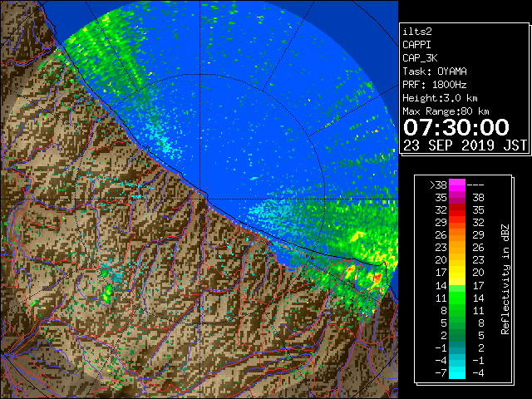Click the red-orange high reflectivity echo near coast
Viewport: 532px width, 399px height.
click(x=377, y=278)
